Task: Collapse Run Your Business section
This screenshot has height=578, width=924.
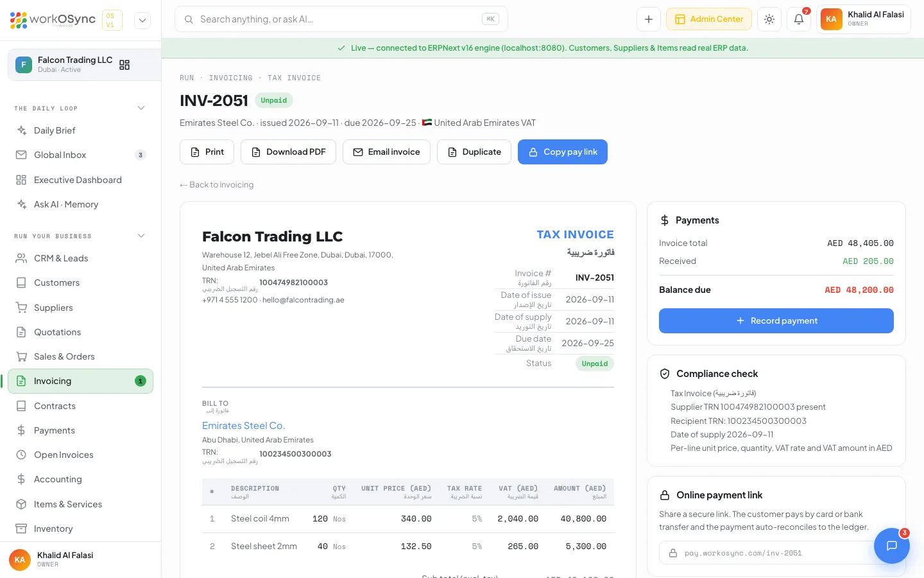Action: point(141,236)
